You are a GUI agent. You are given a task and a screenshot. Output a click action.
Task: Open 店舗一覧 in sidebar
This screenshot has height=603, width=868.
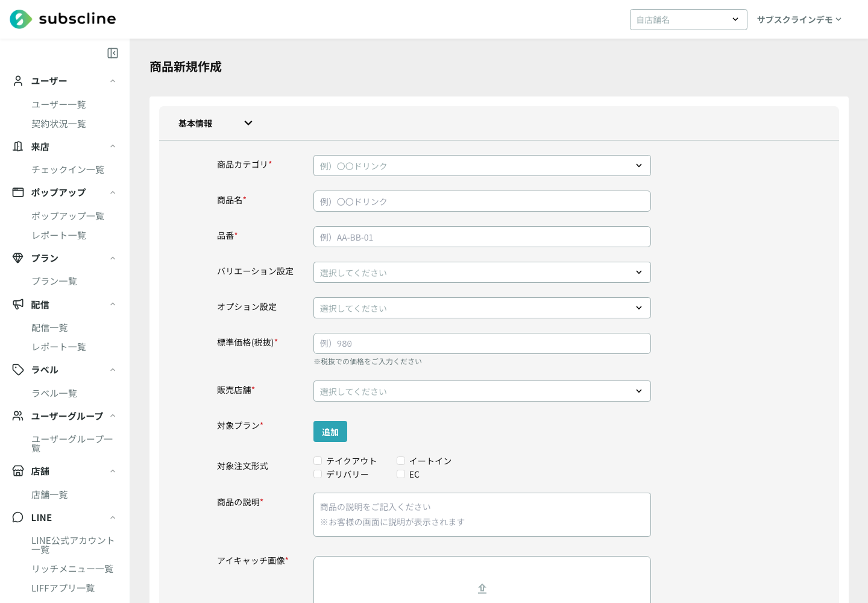[49, 494]
